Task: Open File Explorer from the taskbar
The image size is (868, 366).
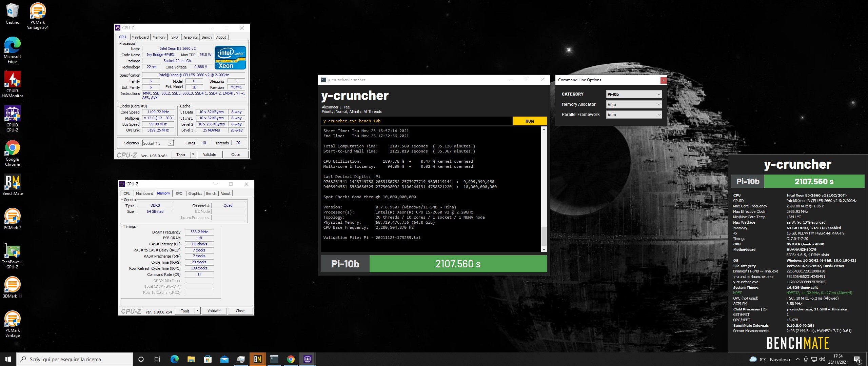Action: pos(191,359)
